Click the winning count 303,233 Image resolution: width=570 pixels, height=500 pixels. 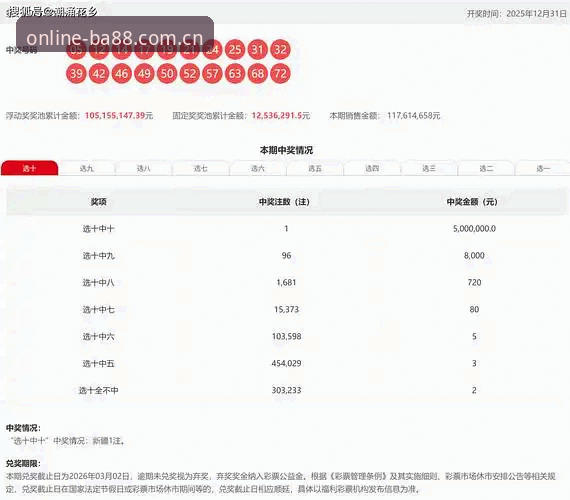286,390
